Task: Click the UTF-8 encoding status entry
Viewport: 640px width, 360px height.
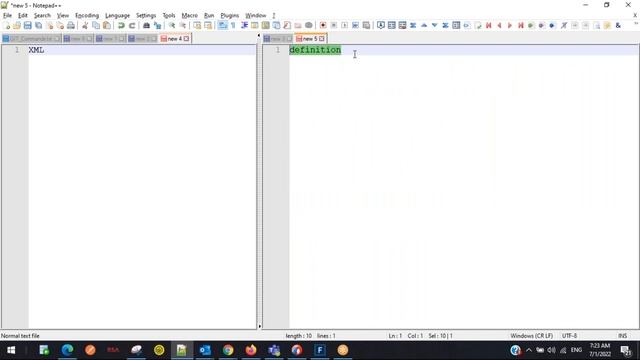Action: click(569, 336)
